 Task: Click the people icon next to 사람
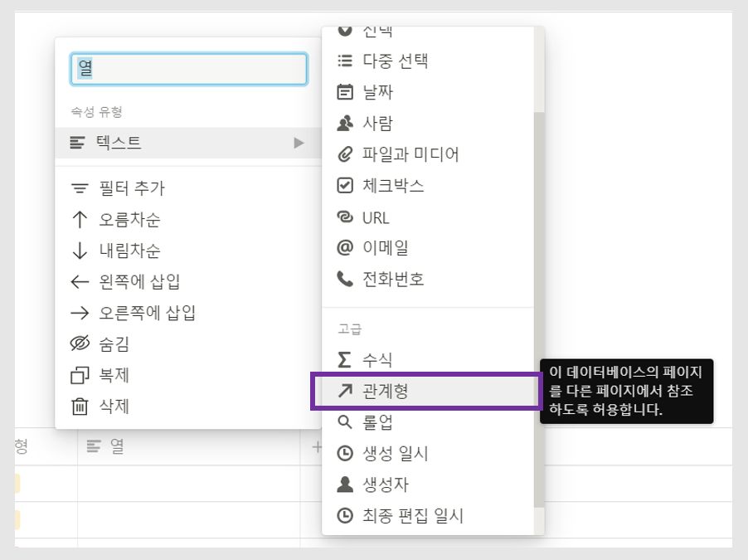coord(345,123)
